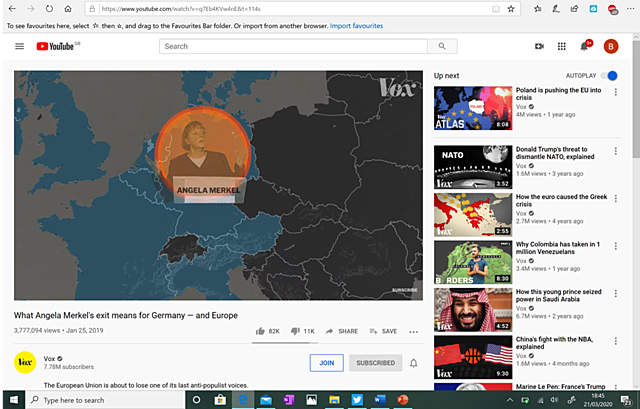Image resolution: width=640 pixels, height=409 pixels.
Task: Dislike the video thumbs down
Action: (295, 331)
